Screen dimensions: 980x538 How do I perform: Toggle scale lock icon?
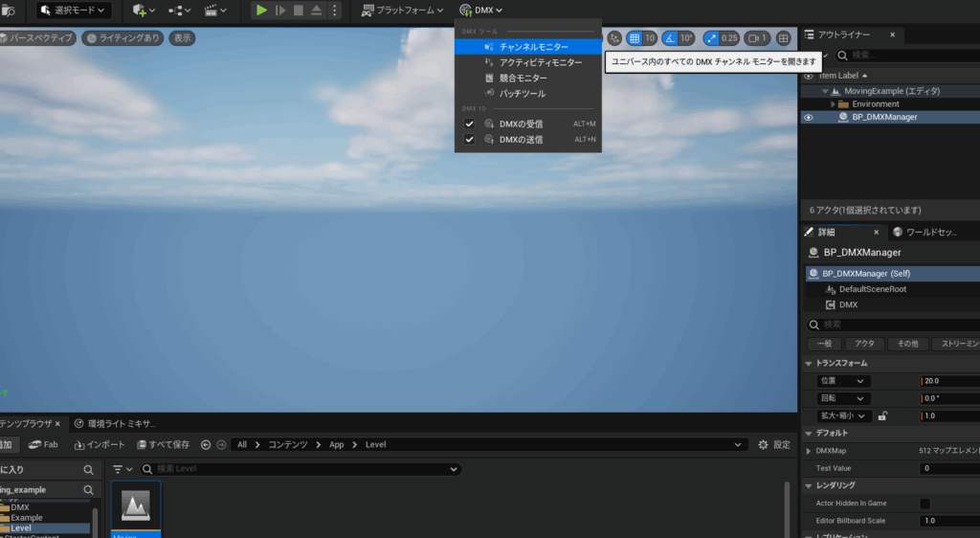(x=882, y=415)
